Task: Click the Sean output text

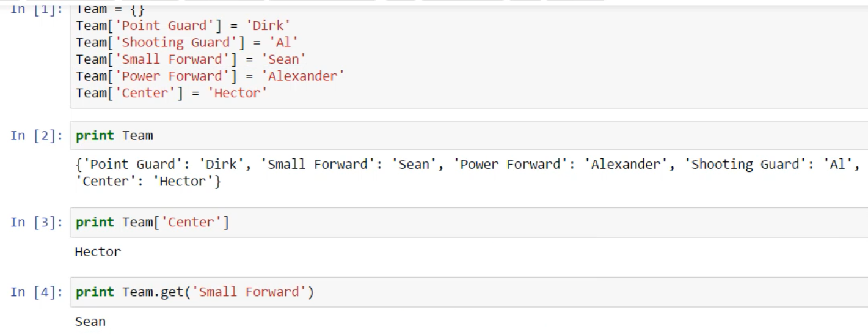Action: tap(90, 322)
